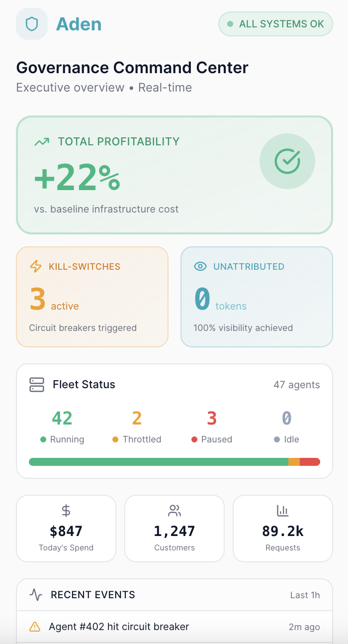This screenshot has height=644, width=348.
Task: Click the green Running segment of fleet bar
Action: 158,462
